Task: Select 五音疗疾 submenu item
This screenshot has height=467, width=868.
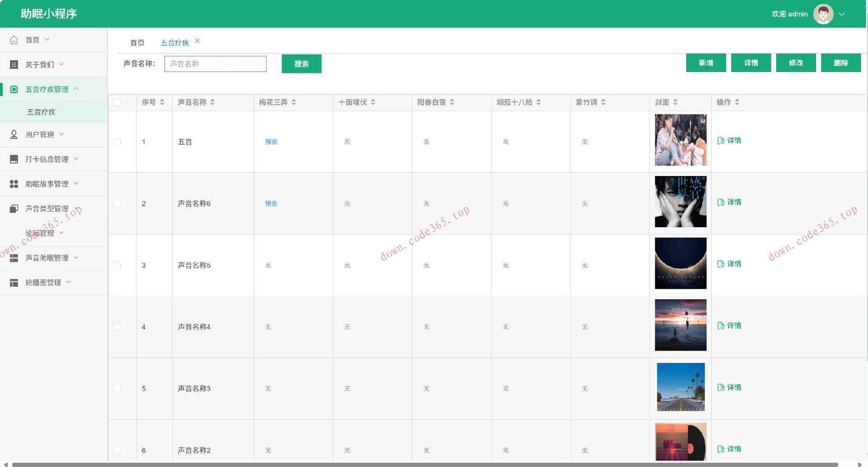Action: [41, 112]
